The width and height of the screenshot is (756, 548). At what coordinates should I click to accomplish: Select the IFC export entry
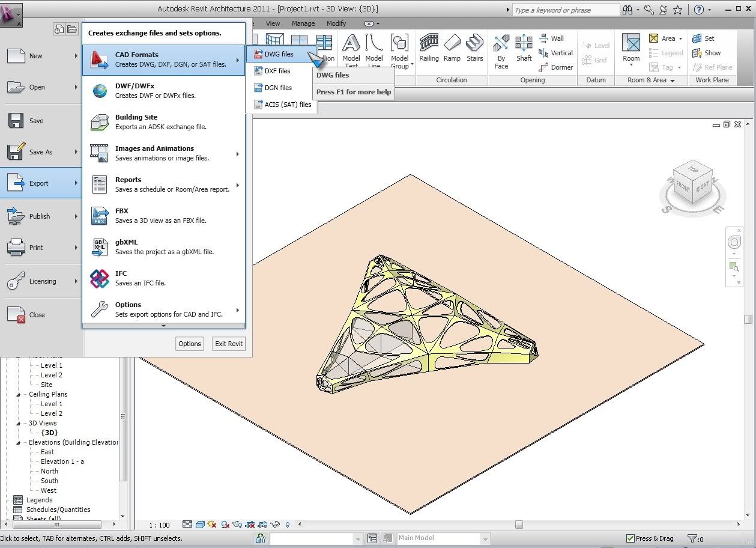(164, 278)
